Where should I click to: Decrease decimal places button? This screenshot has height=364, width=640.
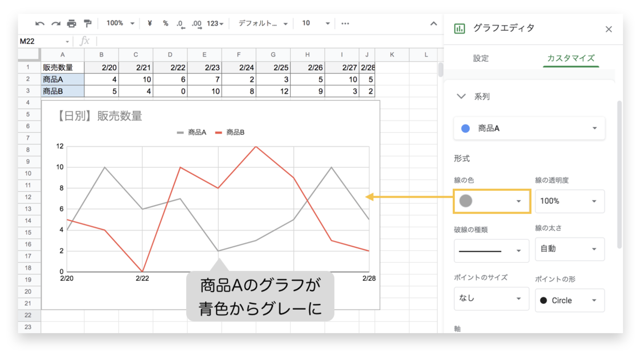click(180, 24)
